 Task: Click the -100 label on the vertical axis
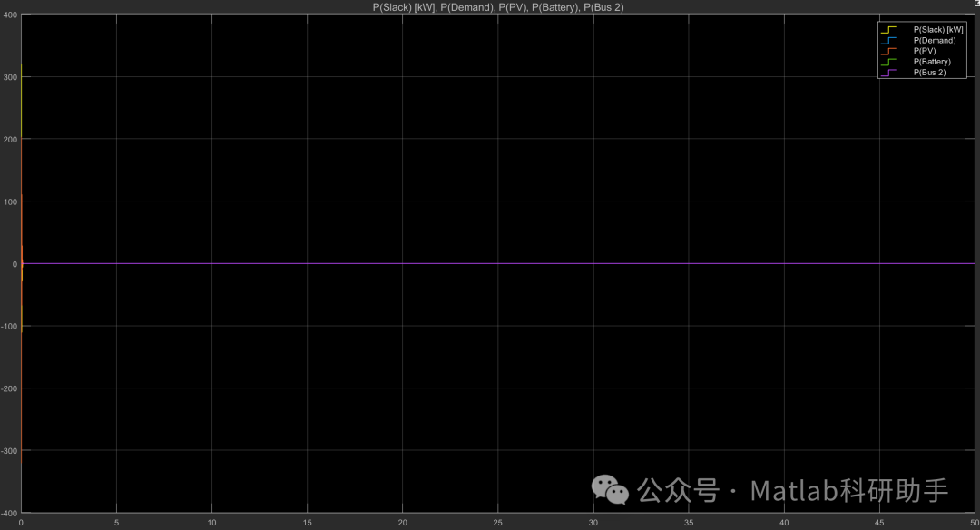(x=9, y=326)
